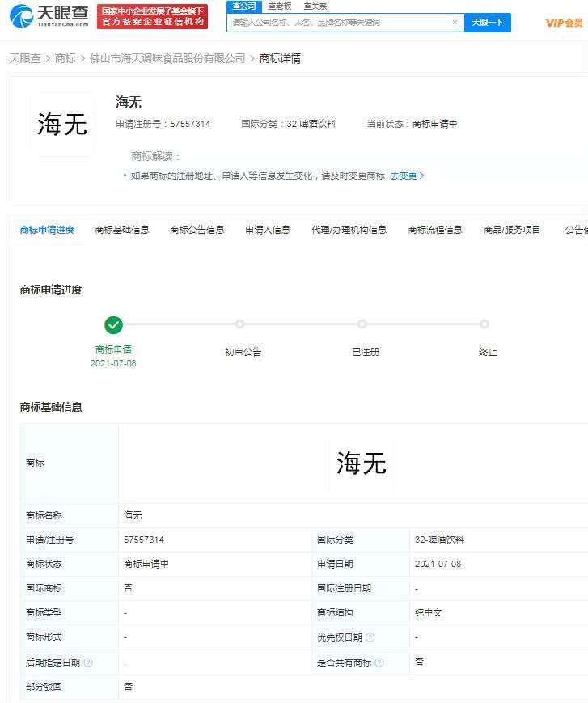Click the 商标名称 value 海无 cell
Viewport: 588px width, 703px height.
(x=353, y=515)
